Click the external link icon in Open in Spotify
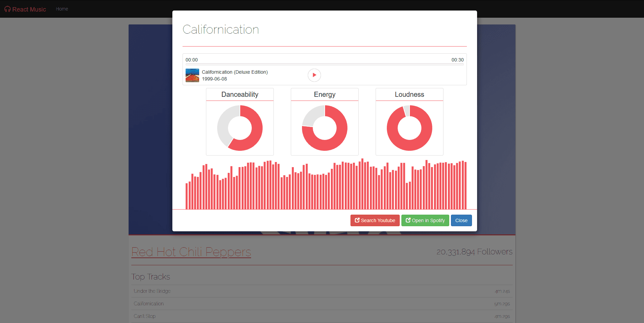The height and width of the screenshot is (323, 644). (408, 220)
